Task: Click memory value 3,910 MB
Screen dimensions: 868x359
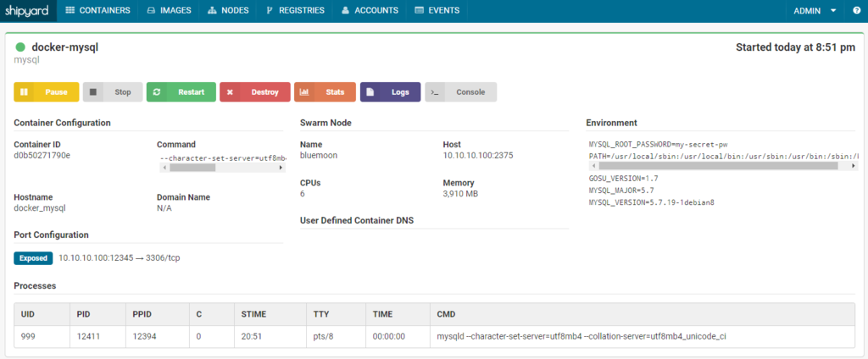Action: click(460, 194)
